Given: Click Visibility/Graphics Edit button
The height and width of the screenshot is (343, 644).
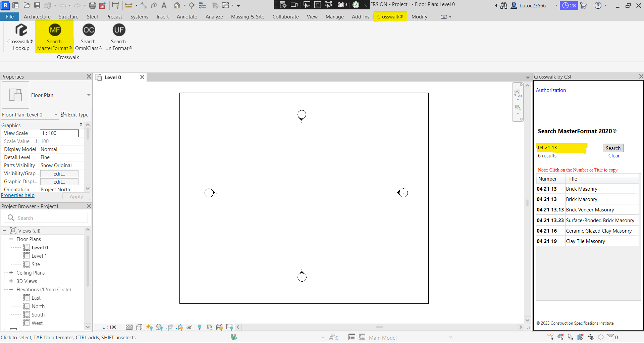Looking at the screenshot, I should [x=59, y=174].
